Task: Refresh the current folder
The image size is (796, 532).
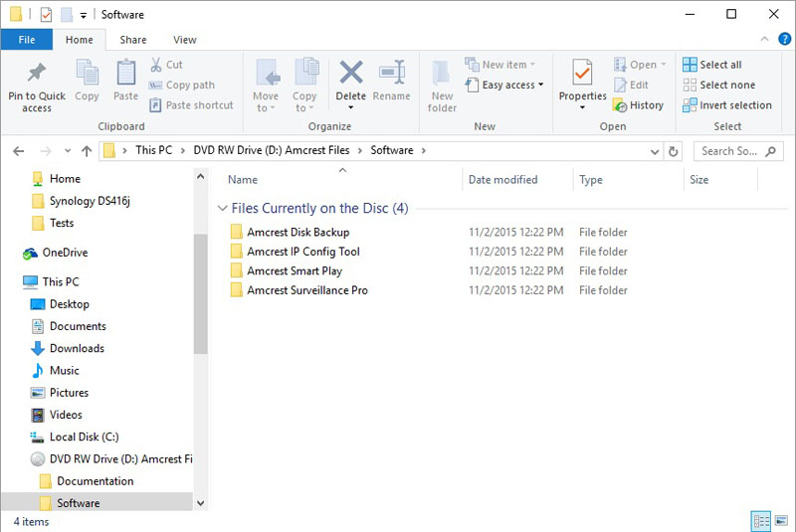Action: [x=674, y=151]
